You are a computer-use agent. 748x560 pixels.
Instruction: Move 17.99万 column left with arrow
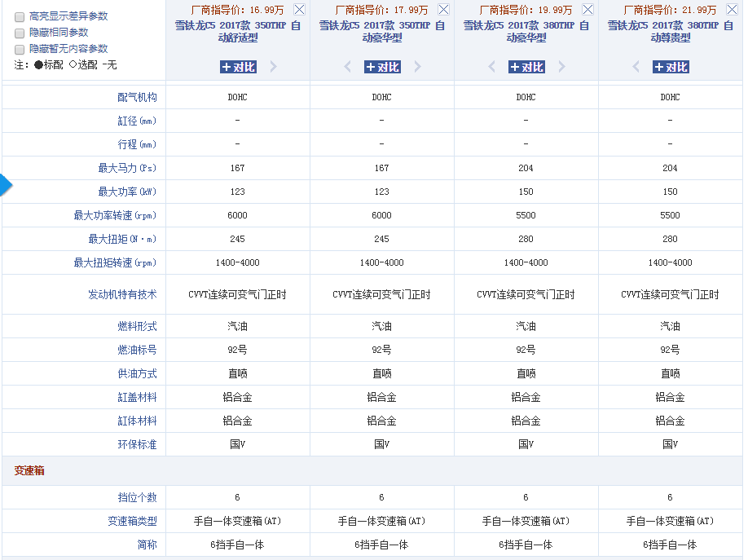[x=347, y=67]
